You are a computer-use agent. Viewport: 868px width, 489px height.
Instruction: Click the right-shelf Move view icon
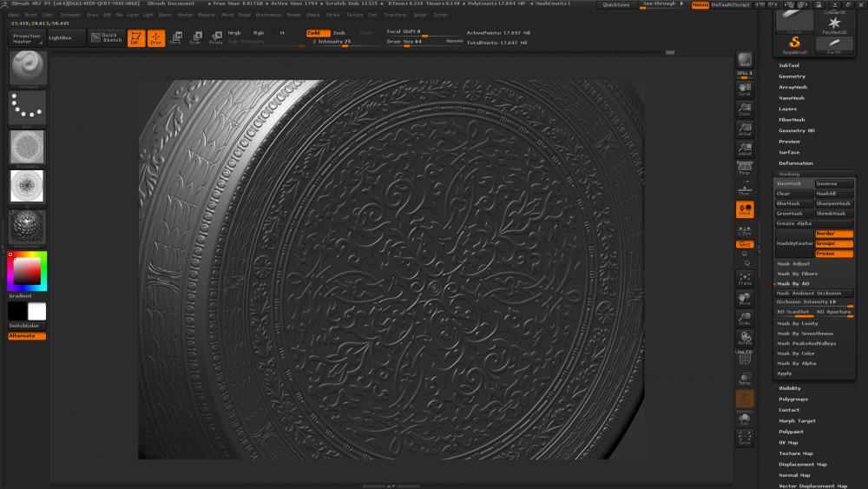[x=745, y=299]
